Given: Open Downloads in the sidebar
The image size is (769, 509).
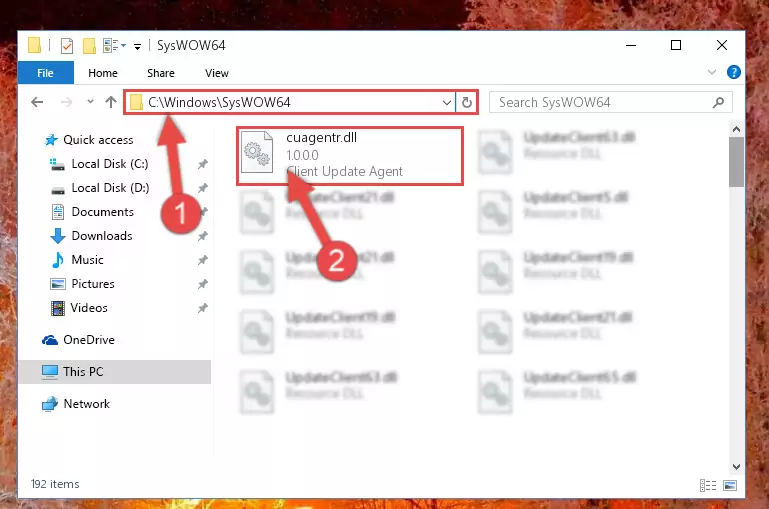Looking at the screenshot, I should [x=102, y=236].
